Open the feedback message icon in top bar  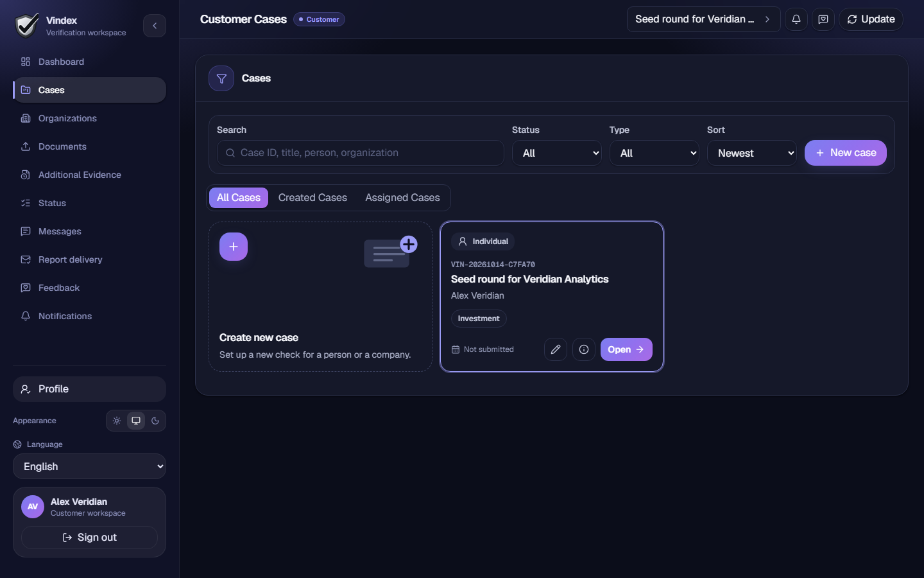823,19
